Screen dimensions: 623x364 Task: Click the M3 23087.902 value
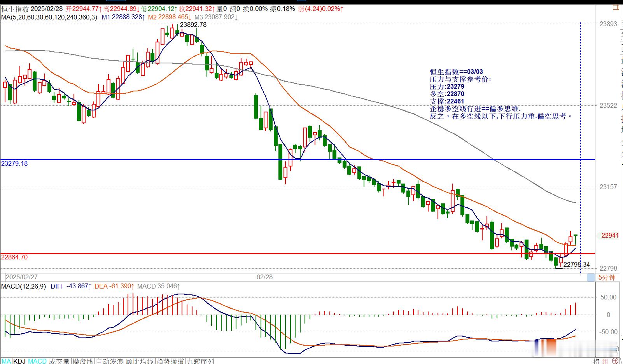pyautogui.click(x=216, y=17)
